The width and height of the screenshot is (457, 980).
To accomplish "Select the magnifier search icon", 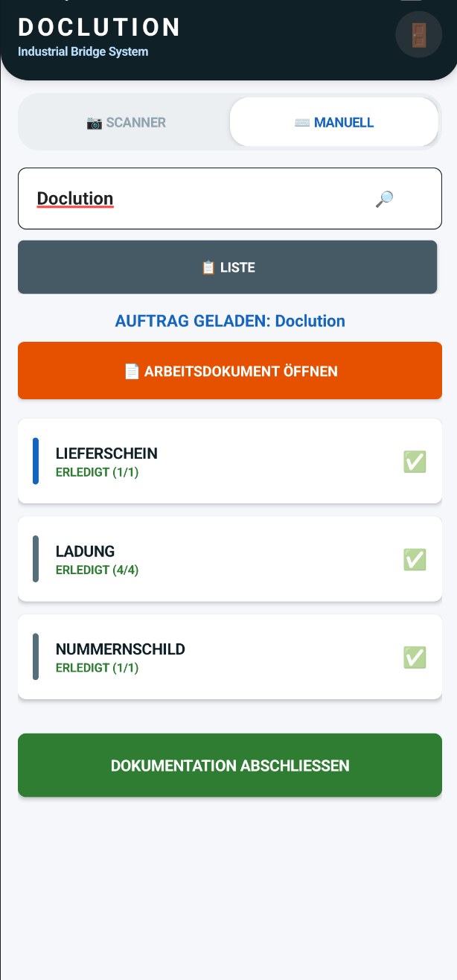I will [x=383, y=198].
